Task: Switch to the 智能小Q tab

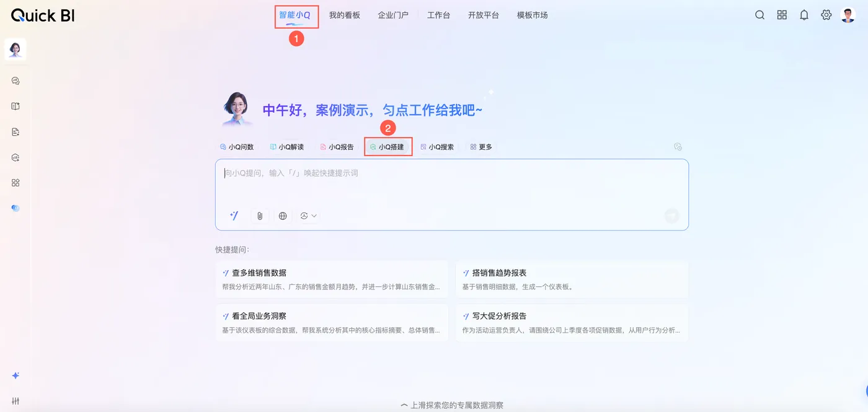Action: coord(294,15)
